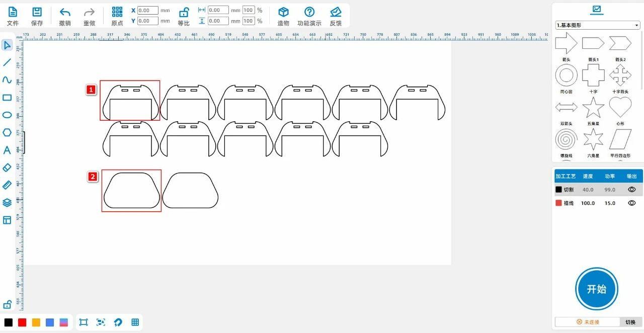Image resolution: width=644 pixels, height=333 pixels.
Task: Select the line drawing tool
Action: (7, 62)
